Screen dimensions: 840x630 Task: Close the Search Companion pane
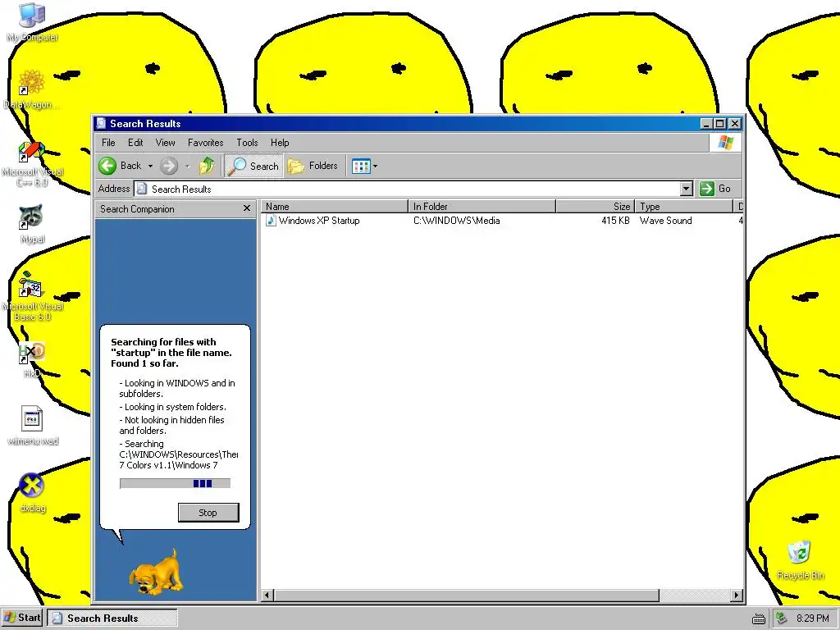pyautogui.click(x=246, y=208)
